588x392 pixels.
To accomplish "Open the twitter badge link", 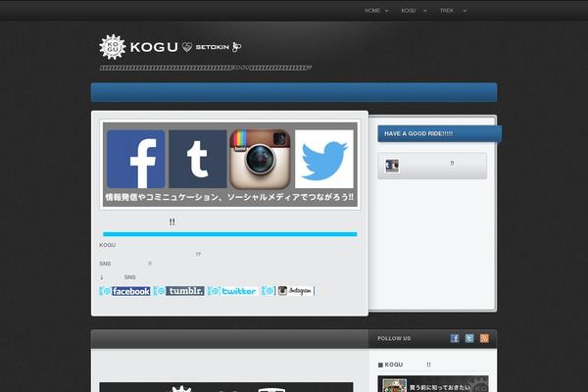I will click(x=233, y=291).
